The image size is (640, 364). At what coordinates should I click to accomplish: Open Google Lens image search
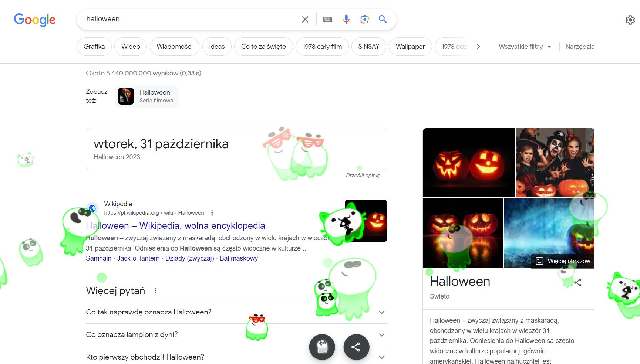tap(365, 19)
